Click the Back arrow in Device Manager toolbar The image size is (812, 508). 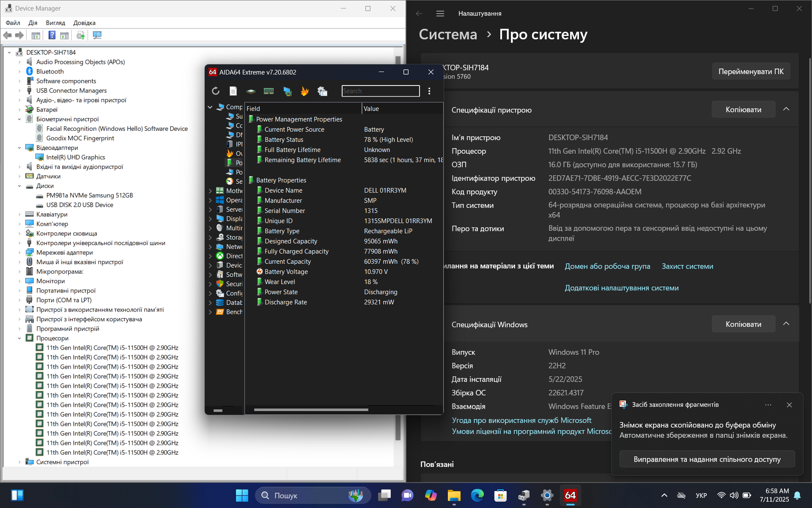tap(8, 35)
